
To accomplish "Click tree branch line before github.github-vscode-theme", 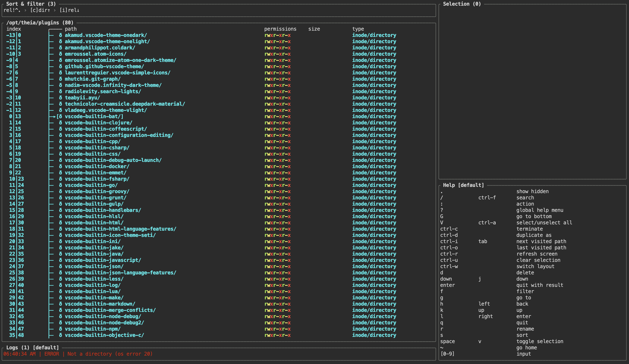I will pos(51,67).
